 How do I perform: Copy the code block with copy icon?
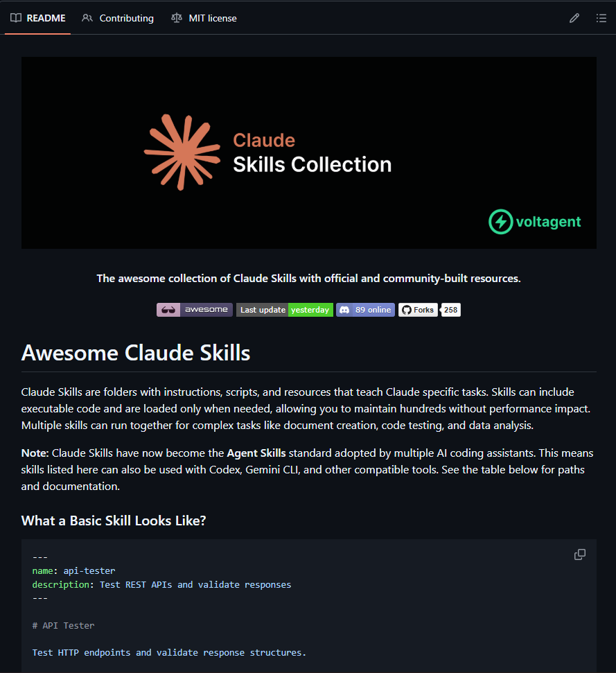pos(579,554)
